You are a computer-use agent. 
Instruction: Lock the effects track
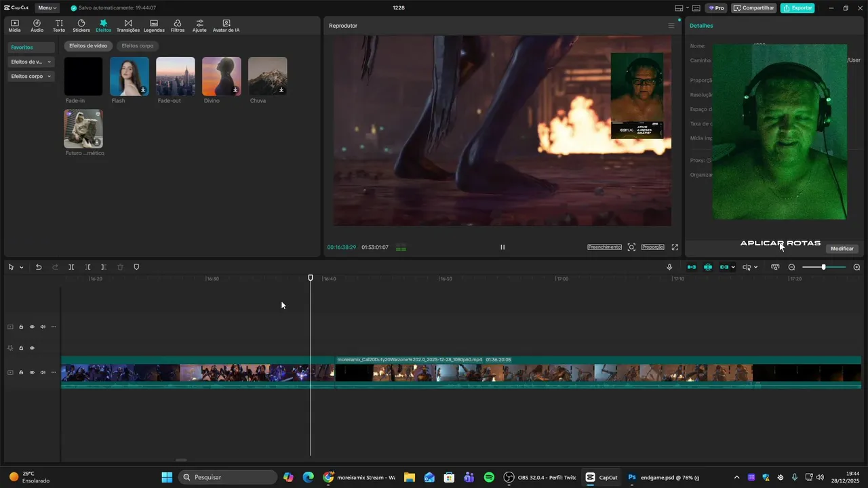(21, 348)
